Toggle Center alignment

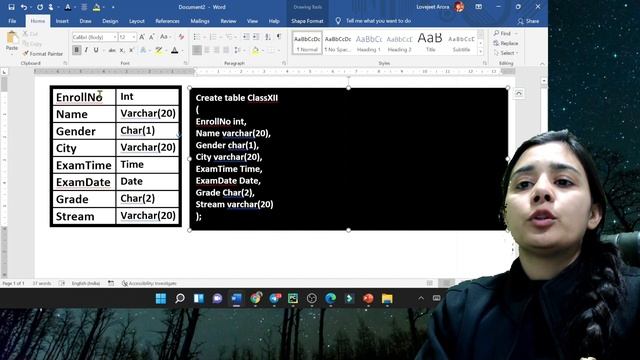[207, 50]
